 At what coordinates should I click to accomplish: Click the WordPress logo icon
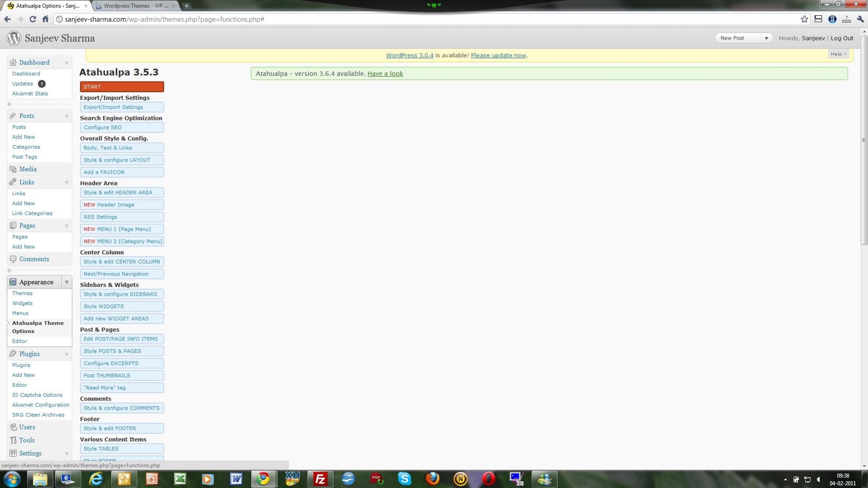[x=14, y=38]
